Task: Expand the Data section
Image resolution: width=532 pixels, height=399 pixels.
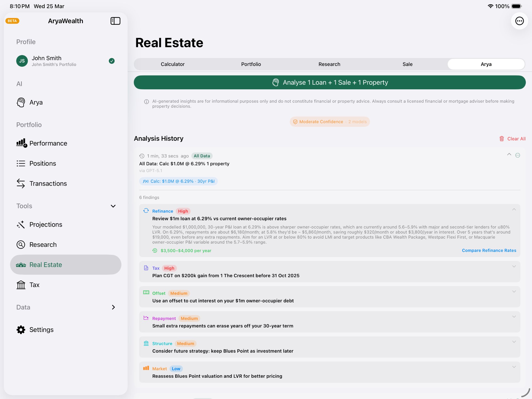Action: coord(113,307)
